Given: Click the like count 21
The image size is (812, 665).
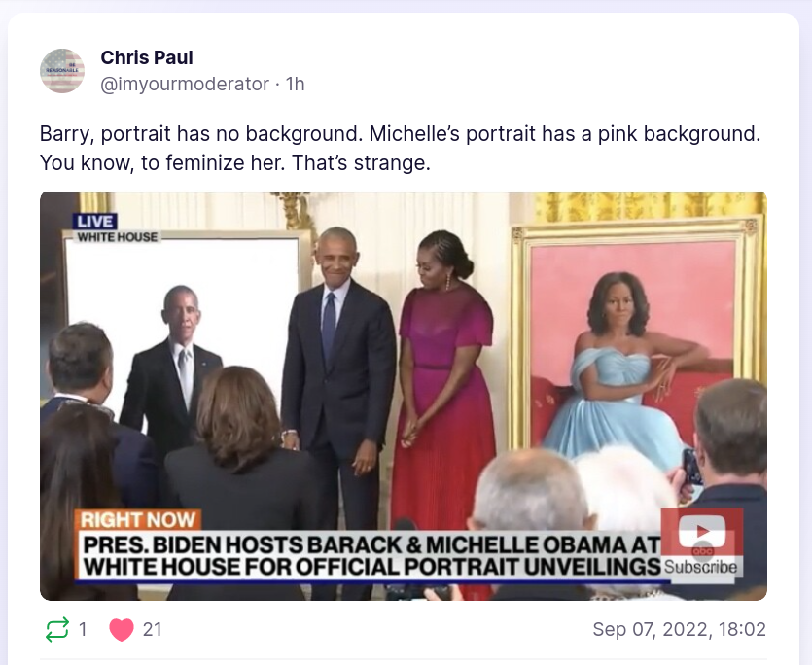Looking at the screenshot, I should (152, 629).
